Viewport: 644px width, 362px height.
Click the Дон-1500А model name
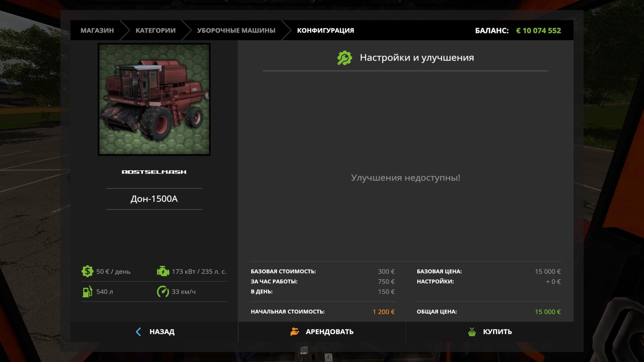click(x=154, y=199)
